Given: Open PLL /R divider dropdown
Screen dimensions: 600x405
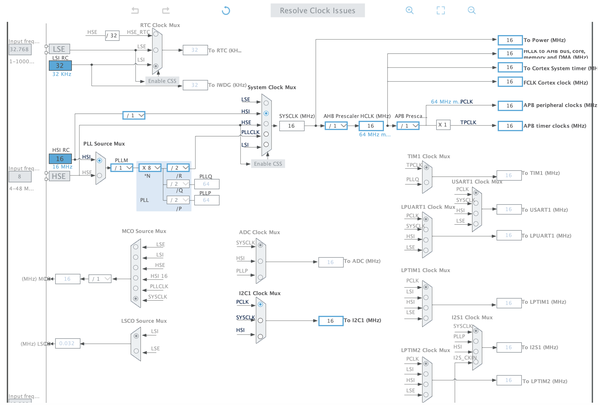Looking at the screenshot, I should [178, 168].
